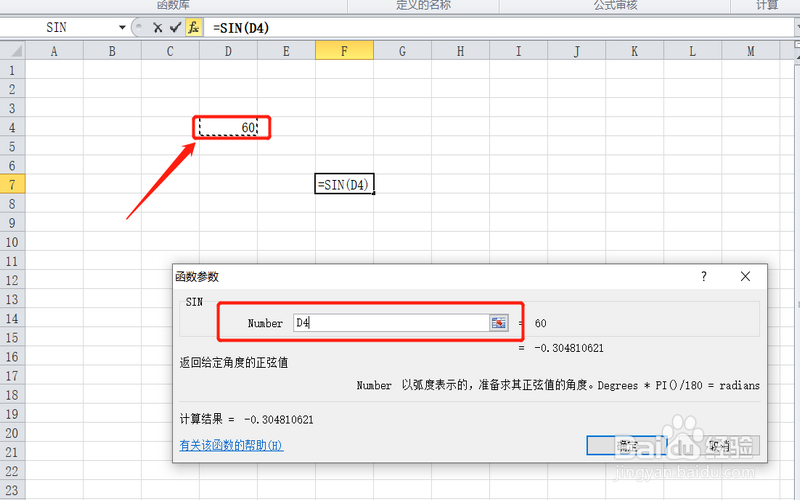Open Insert Function fx button

coord(193,28)
